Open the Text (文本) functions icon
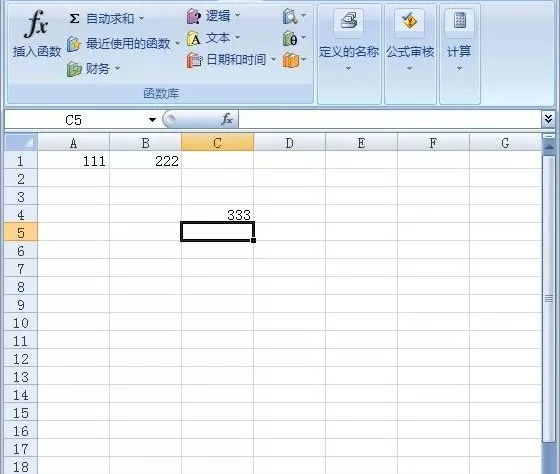Screen dimensions: 560x474 pos(193,38)
